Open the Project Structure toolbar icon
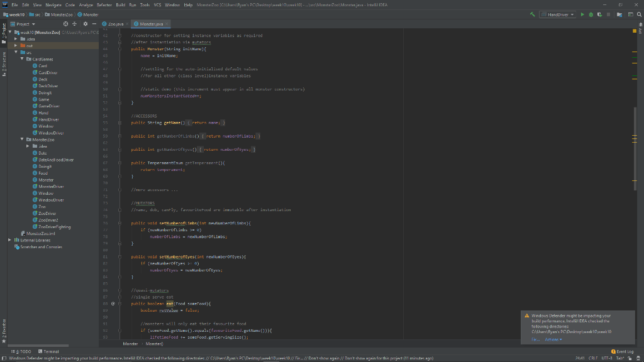 point(618,14)
